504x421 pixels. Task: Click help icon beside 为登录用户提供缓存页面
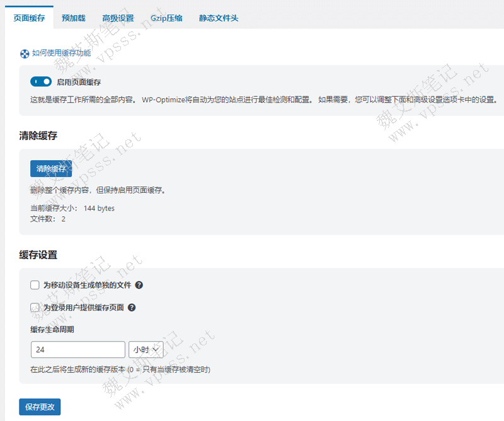132,308
